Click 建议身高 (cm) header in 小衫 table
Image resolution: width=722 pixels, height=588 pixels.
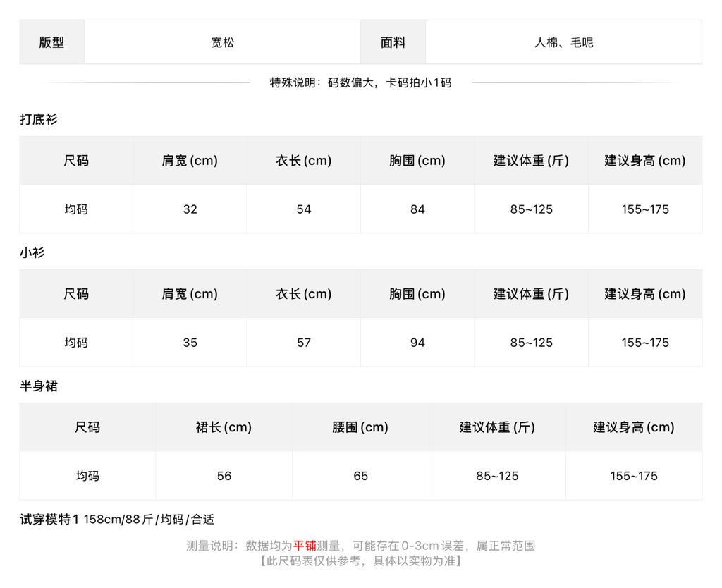tap(645, 294)
